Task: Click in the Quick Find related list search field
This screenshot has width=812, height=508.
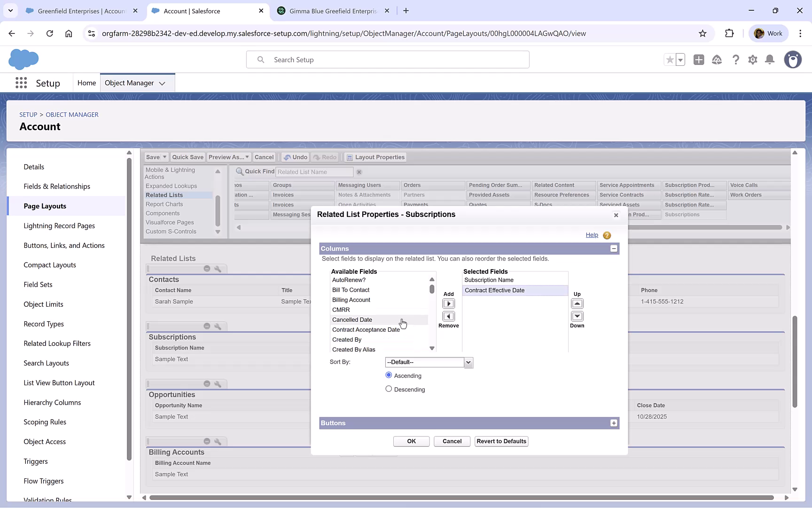Action: click(314, 172)
